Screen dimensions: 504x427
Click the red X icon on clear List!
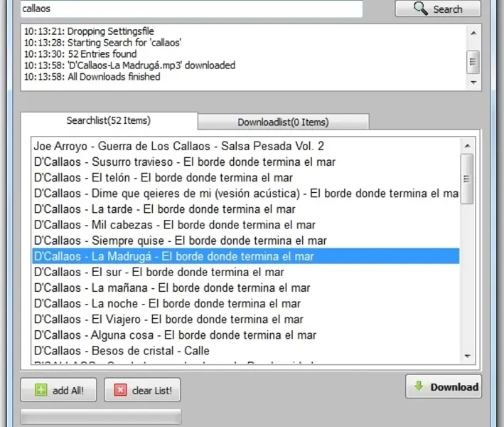tap(121, 390)
